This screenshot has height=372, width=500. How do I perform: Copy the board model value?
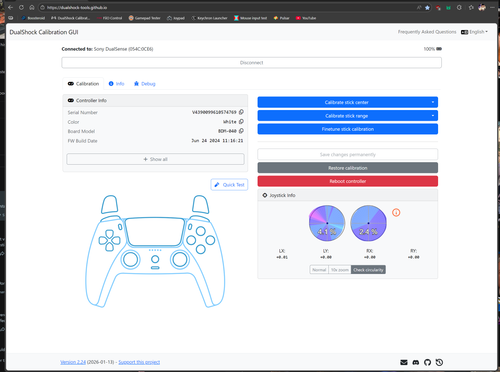[x=241, y=131]
